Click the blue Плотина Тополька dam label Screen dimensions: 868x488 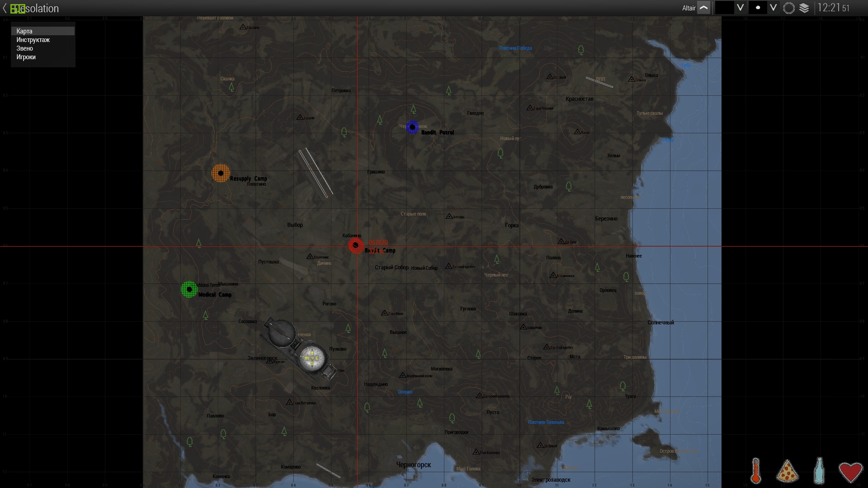[546, 422]
